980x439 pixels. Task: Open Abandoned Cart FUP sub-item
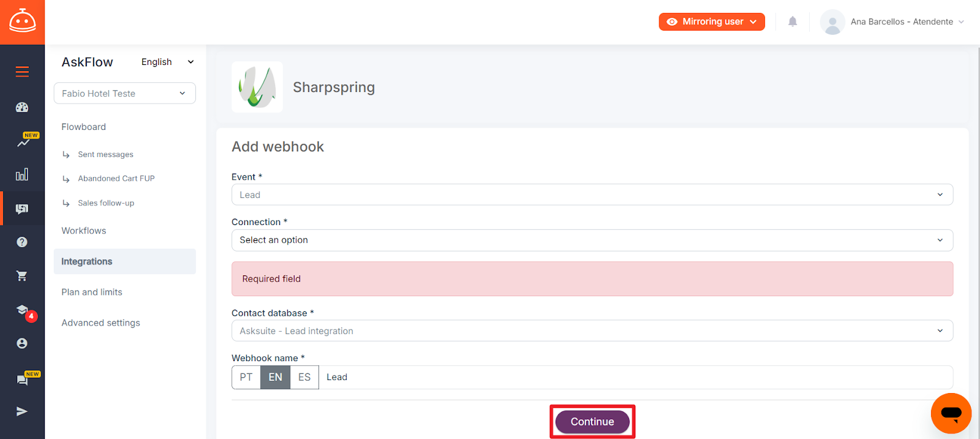tap(116, 178)
